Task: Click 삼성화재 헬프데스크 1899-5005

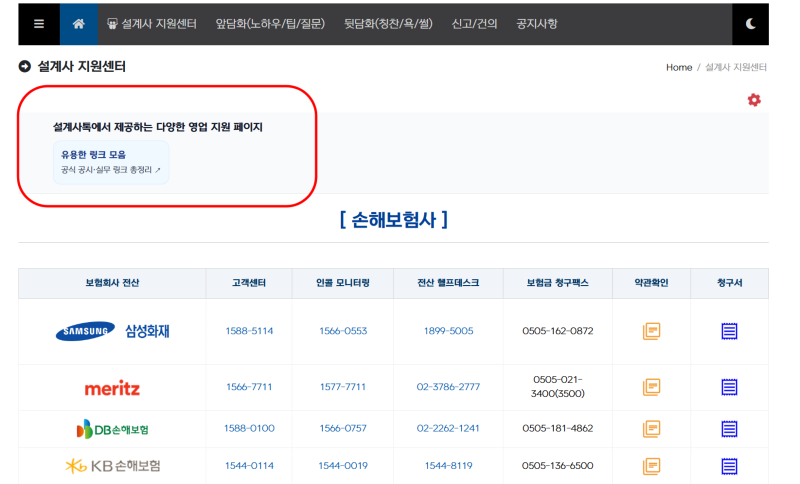Action: 448,331
